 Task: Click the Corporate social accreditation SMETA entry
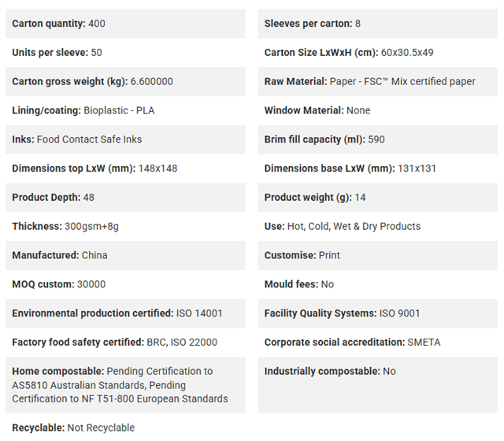coord(352,343)
